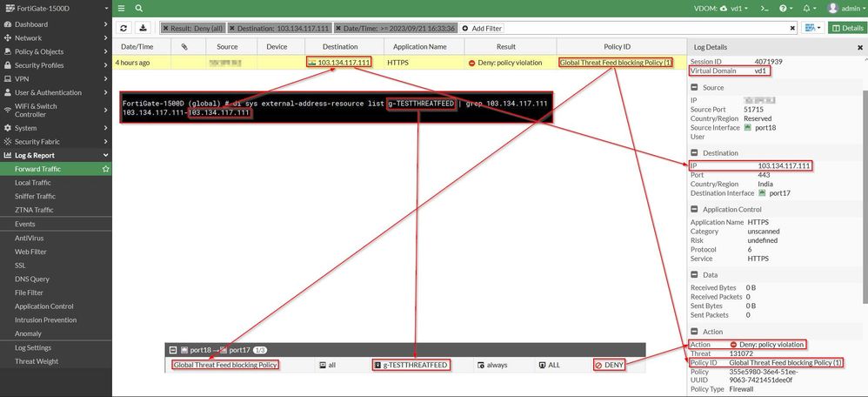
Task: Collapse the Data section in Log Details
Action: point(694,275)
